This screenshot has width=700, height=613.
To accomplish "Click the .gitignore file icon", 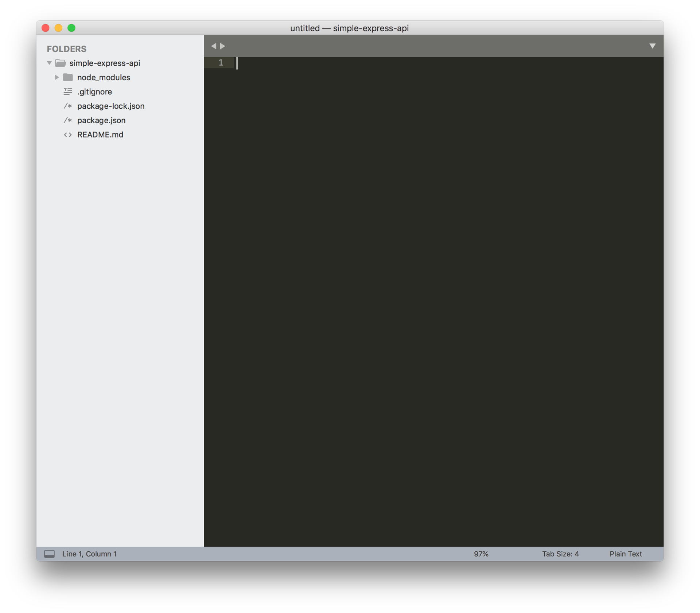I will (x=68, y=92).
